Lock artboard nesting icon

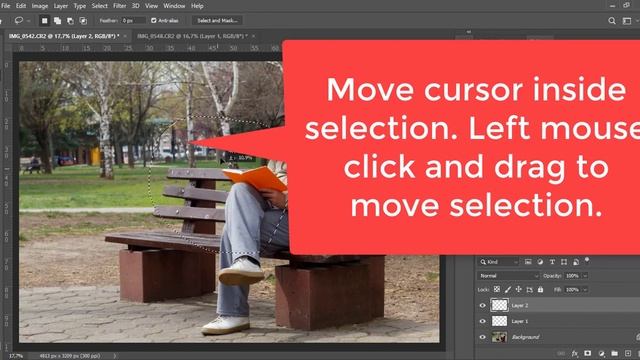[529, 289]
